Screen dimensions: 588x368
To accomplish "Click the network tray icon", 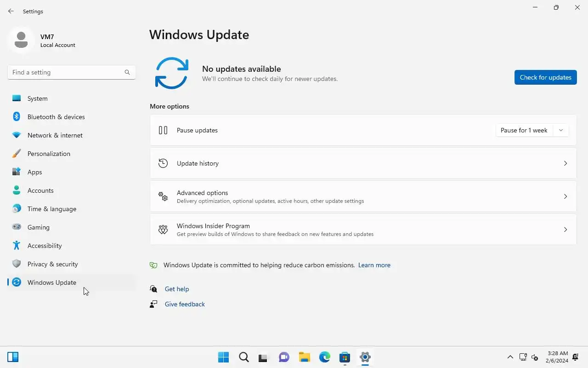I will coord(523,357).
